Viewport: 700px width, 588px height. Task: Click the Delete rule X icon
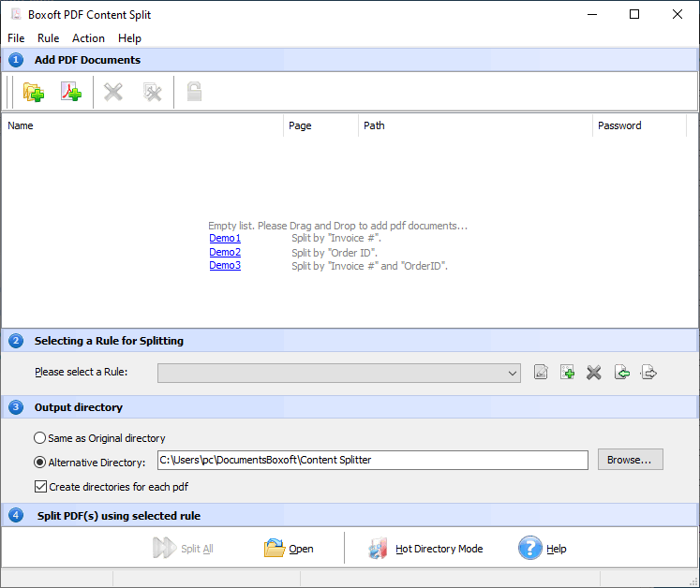click(x=594, y=373)
